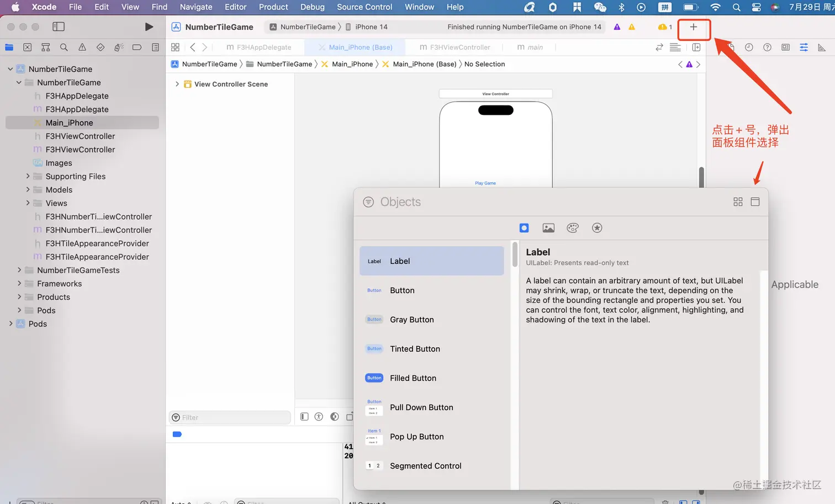The width and height of the screenshot is (835, 504).
Task: Open the Navigate menu
Action: 196,7
